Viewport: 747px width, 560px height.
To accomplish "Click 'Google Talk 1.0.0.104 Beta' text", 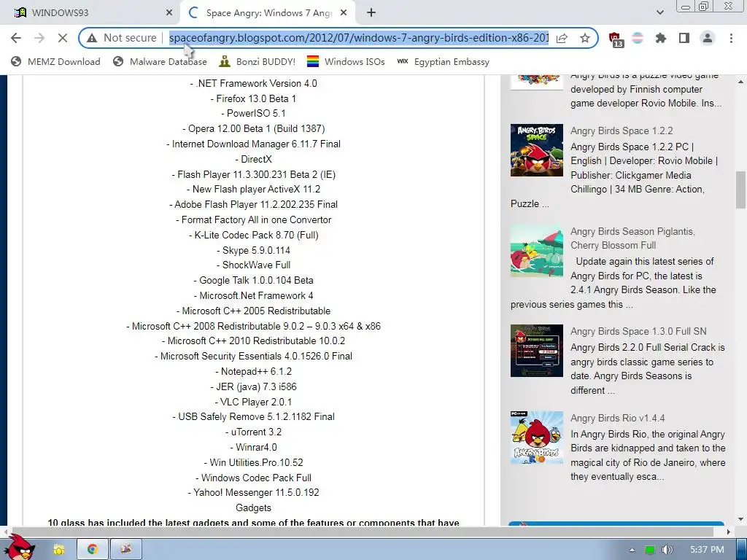I will coord(256,280).
